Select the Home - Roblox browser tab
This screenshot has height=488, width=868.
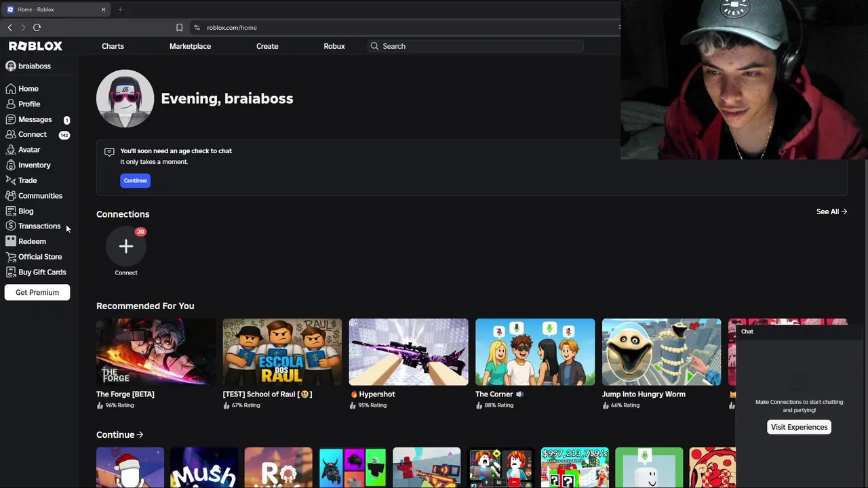(x=56, y=9)
